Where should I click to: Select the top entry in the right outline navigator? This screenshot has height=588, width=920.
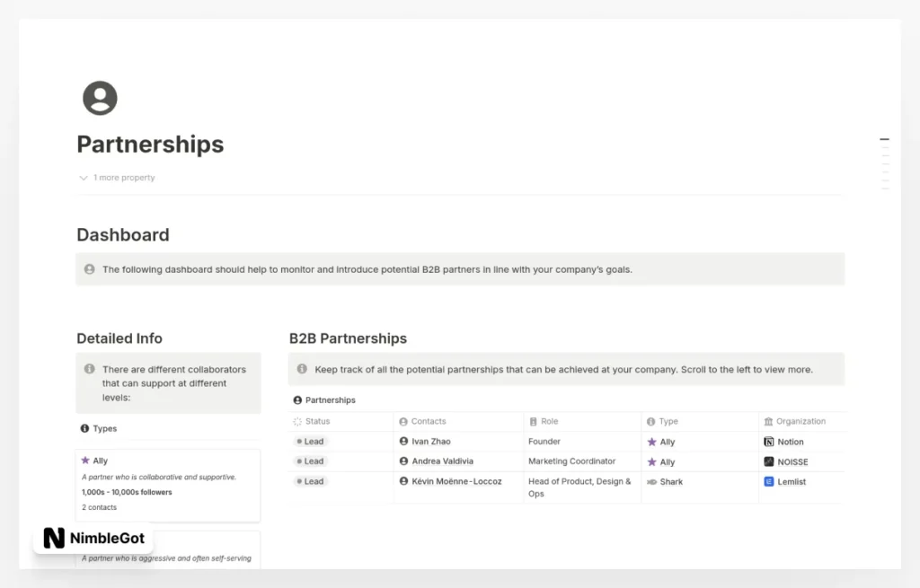[885, 139]
